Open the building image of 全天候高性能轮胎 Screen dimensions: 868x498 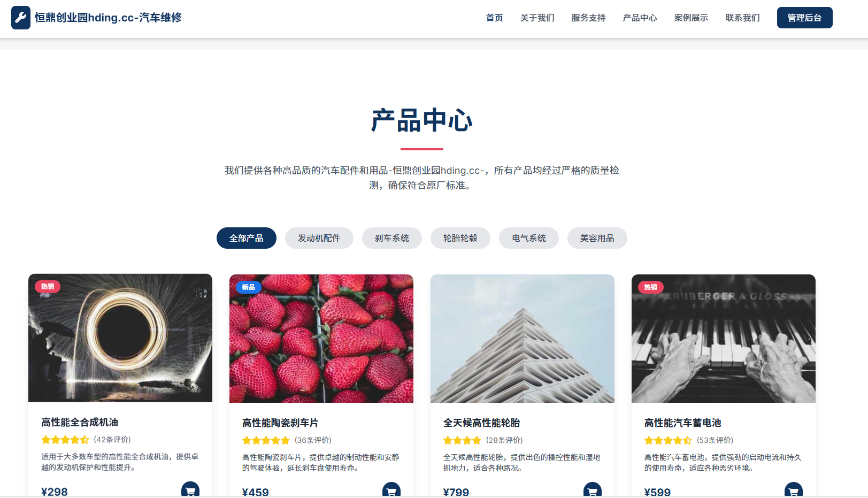523,339
